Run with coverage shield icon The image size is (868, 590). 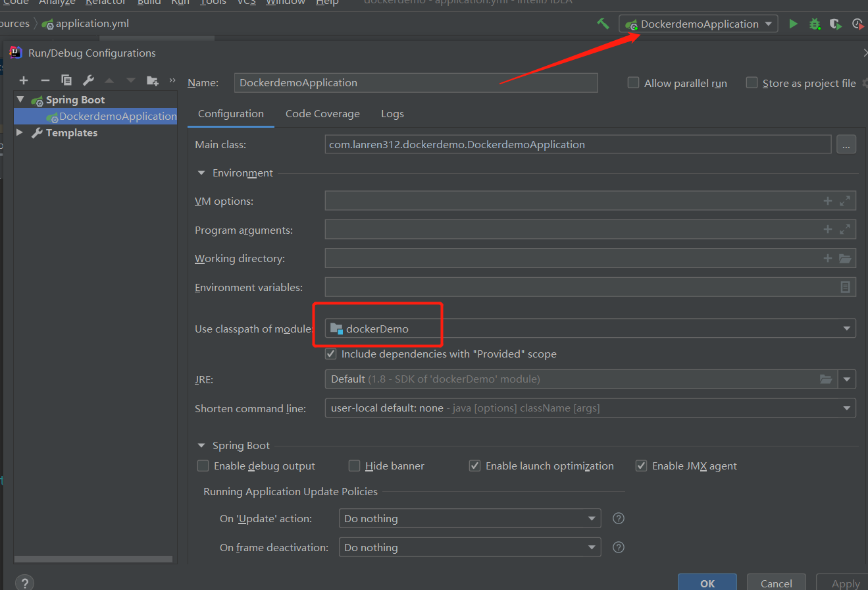point(836,24)
